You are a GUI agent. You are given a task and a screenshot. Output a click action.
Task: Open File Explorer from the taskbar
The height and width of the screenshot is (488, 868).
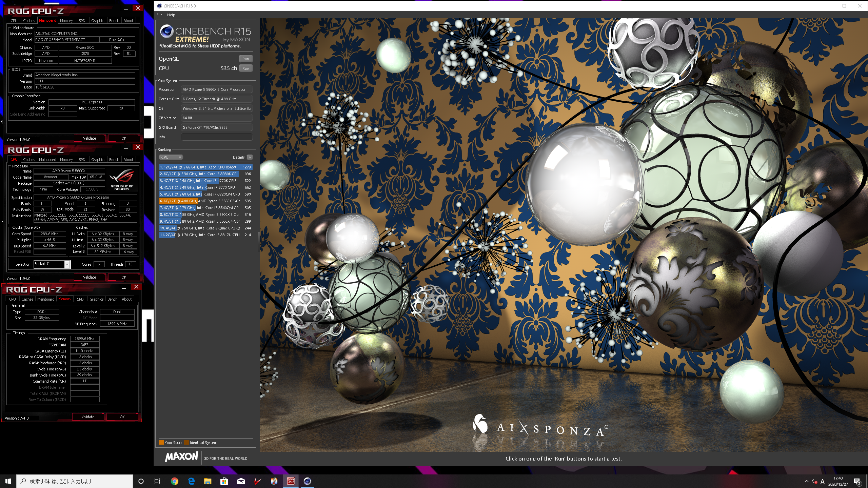(x=208, y=481)
